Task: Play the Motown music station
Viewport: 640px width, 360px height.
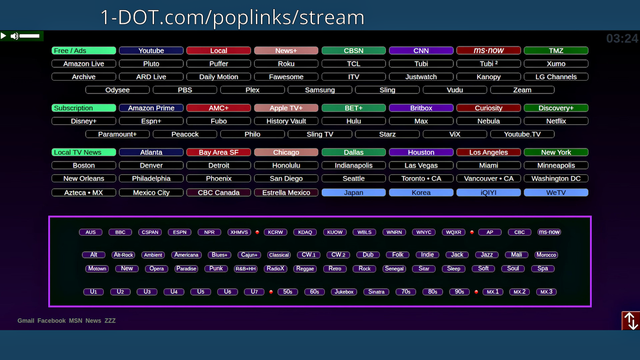Action: [x=97, y=269]
